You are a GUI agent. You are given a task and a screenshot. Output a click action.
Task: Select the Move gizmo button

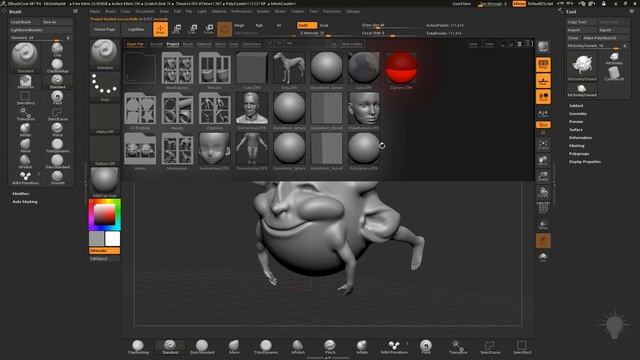[177, 29]
